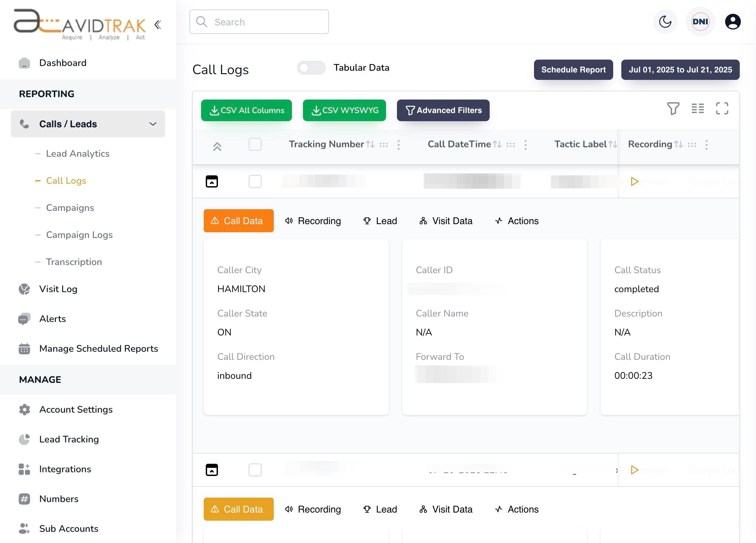Screen dimensions: 756x543
Task: Expand the table to fullscreen view
Action: 722,109
